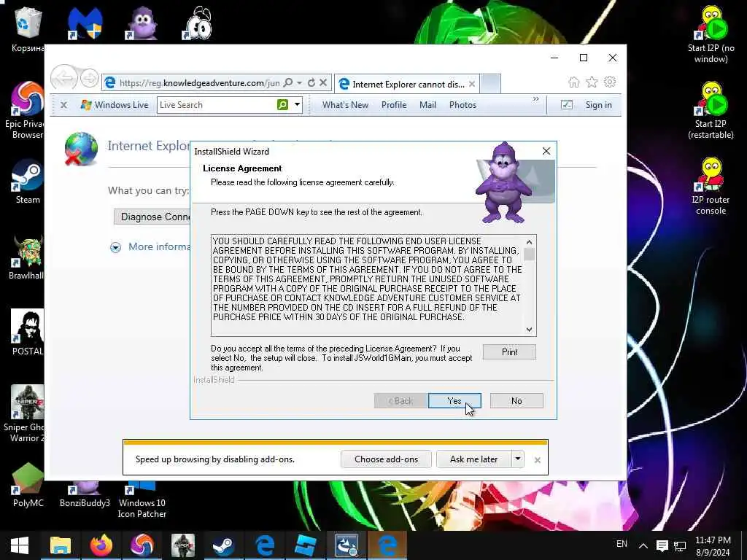Click the license scrollbar thumb

click(x=529, y=254)
